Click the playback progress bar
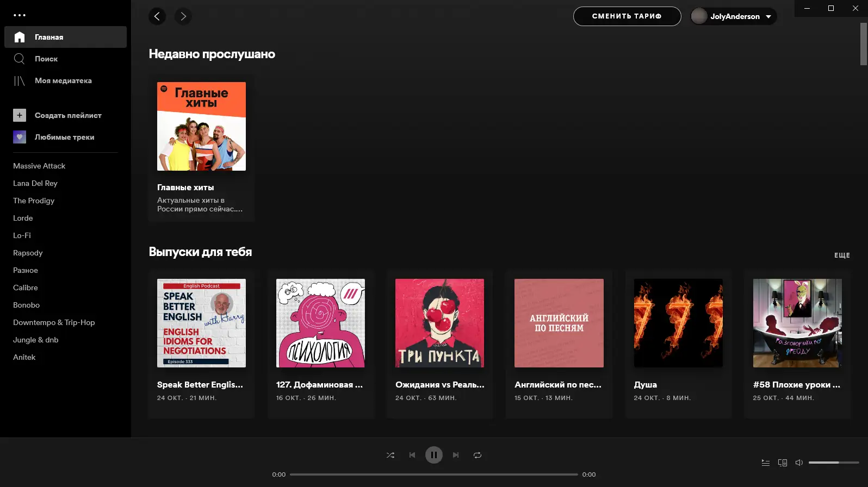Viewport: 868px width, 487px height. 434,474
